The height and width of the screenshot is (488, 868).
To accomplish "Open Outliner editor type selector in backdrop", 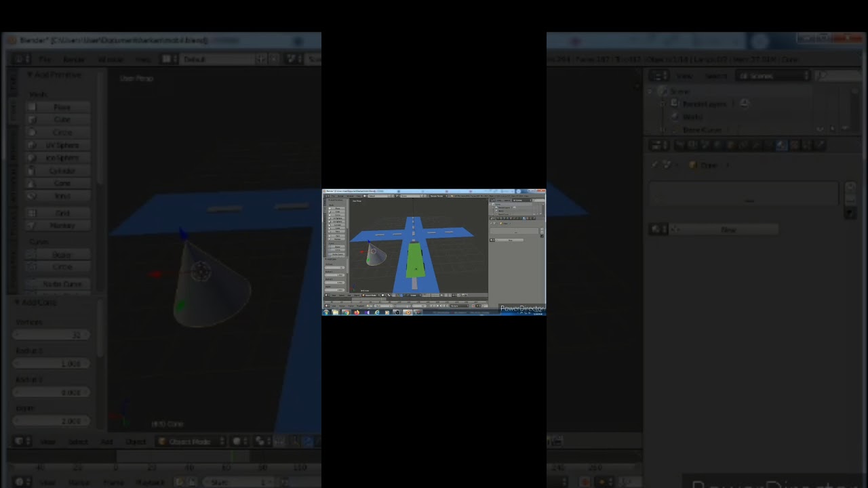I will pos(658,76).
